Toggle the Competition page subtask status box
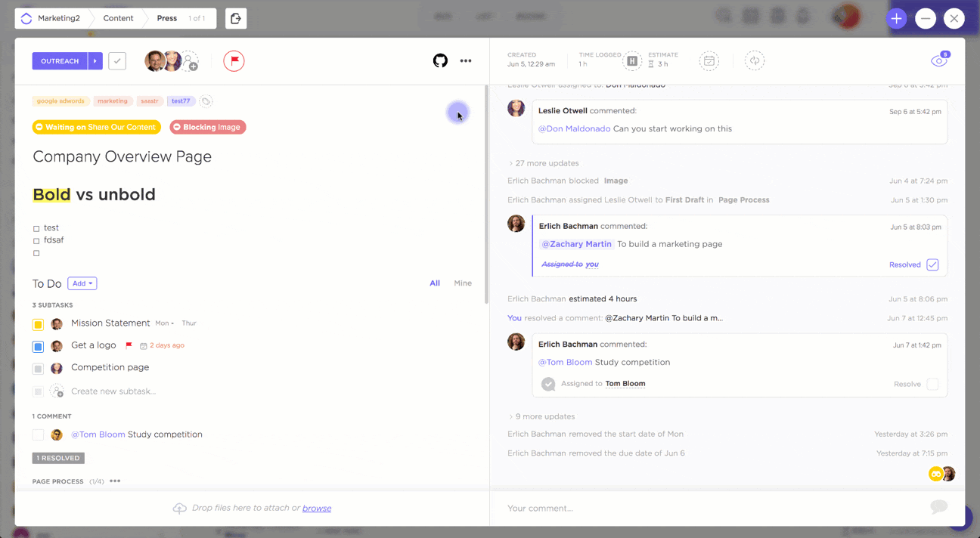The width and height of the screenshot is (980, 538). (38, 369)
